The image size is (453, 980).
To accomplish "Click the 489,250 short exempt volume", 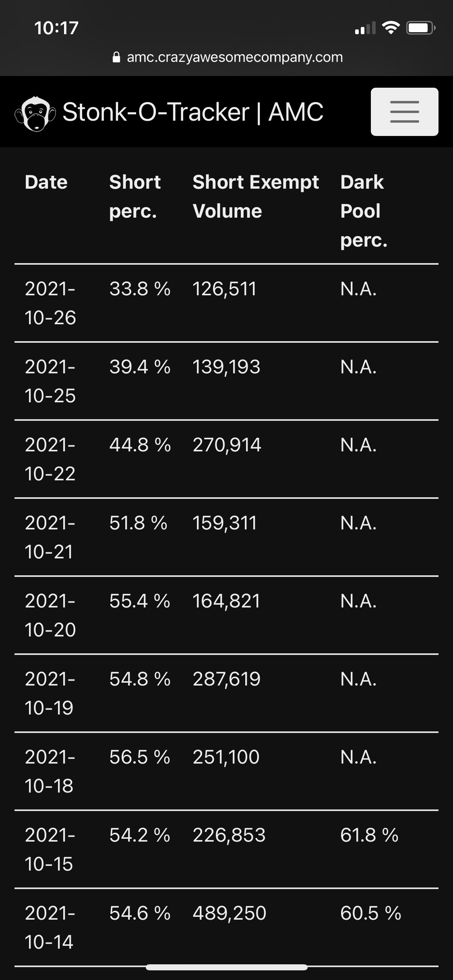I will click(229, 913).
